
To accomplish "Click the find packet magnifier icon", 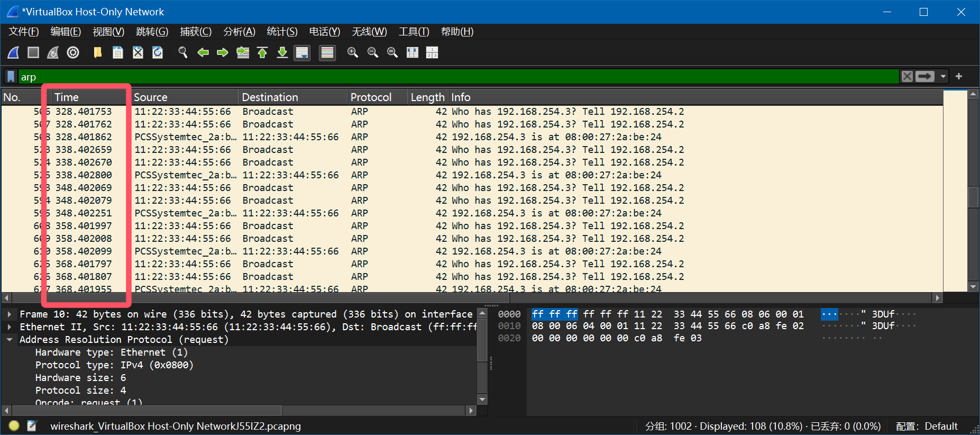I will [183, 52].
